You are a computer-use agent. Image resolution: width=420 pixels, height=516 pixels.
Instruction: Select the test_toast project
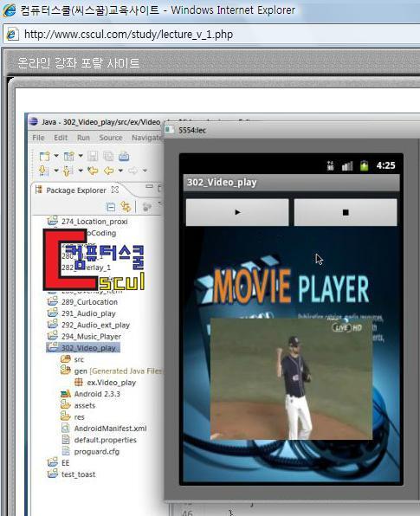click(78, 474)
